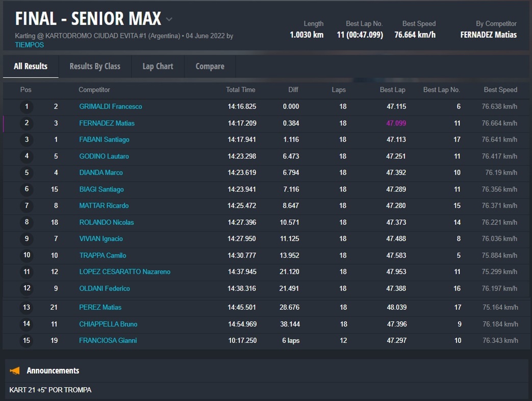Open FABANI Santiago competitor link
Image resolution: width=532 pixels, height=401 pixels.
click(x=104, y=139)
